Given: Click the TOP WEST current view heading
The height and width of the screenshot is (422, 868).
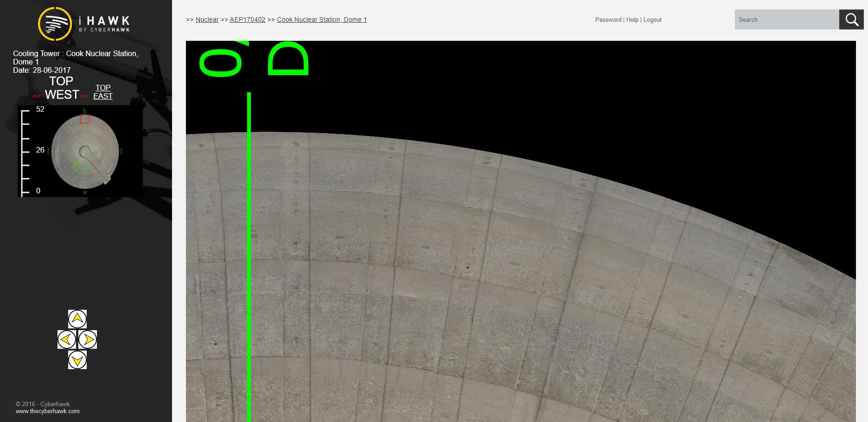Looking at the screenshot, I should (62, 88).
